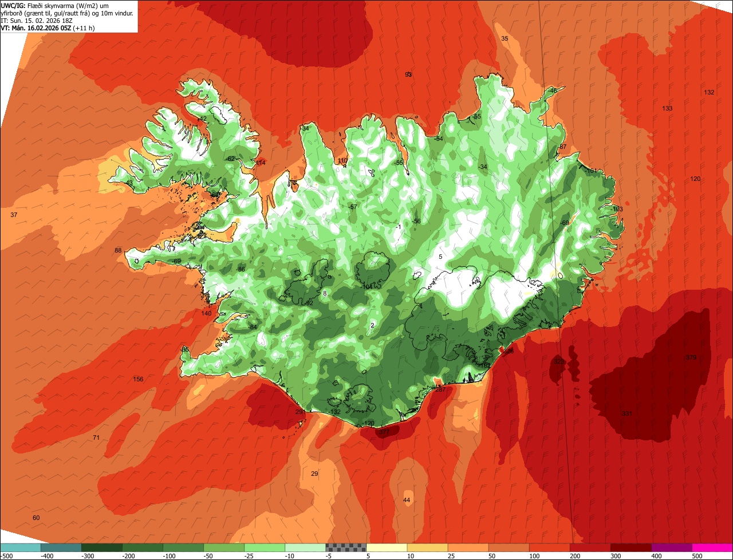The width and height of the screenshot is (733, 560).
Task: Click the '140' value west of the coast
Action: [206, 313]
